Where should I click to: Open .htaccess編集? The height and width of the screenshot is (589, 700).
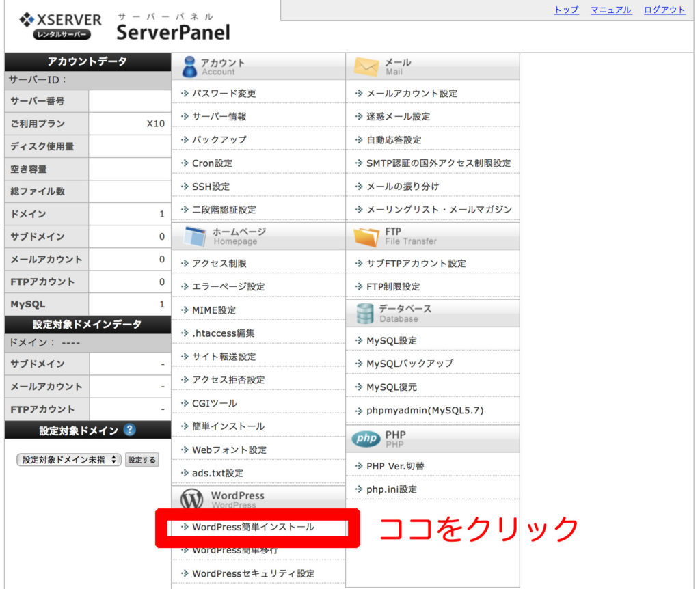tap(224, 333)
